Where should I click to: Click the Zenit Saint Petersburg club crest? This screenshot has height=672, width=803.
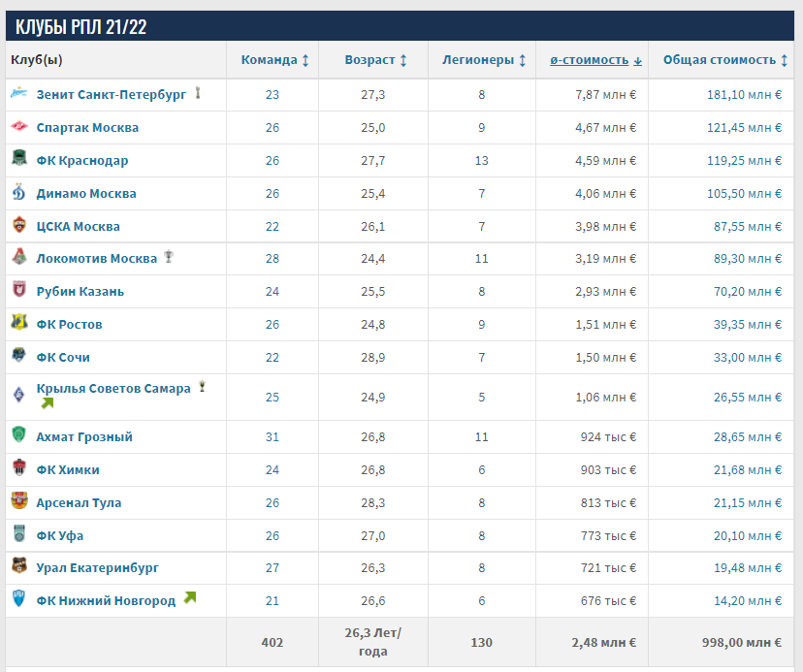coord(19,93)
